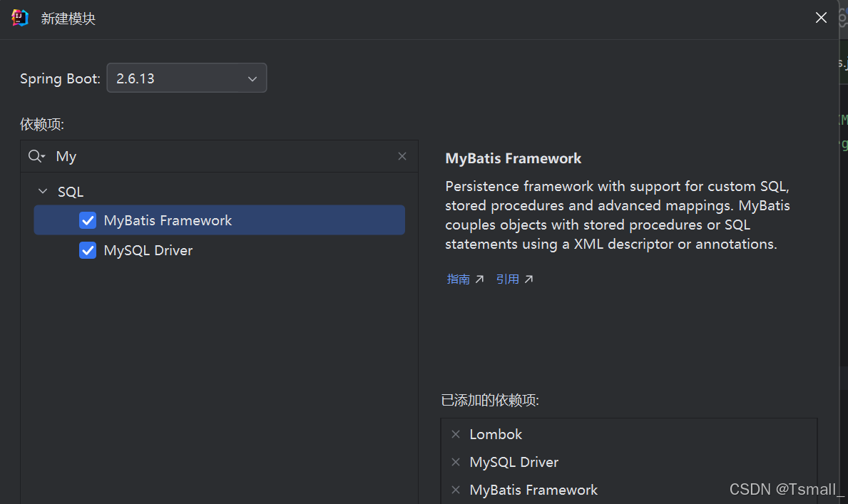This screenshot has width=848, height=504.
Task: Remove MyBatis Framework from added dependencies
Action: (x=456, y=490)
